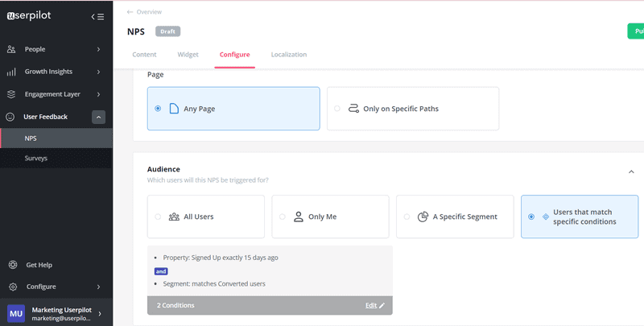644x326 pixels.
Task: Switch to the Localization tab
Action: [x=289, y=55]
